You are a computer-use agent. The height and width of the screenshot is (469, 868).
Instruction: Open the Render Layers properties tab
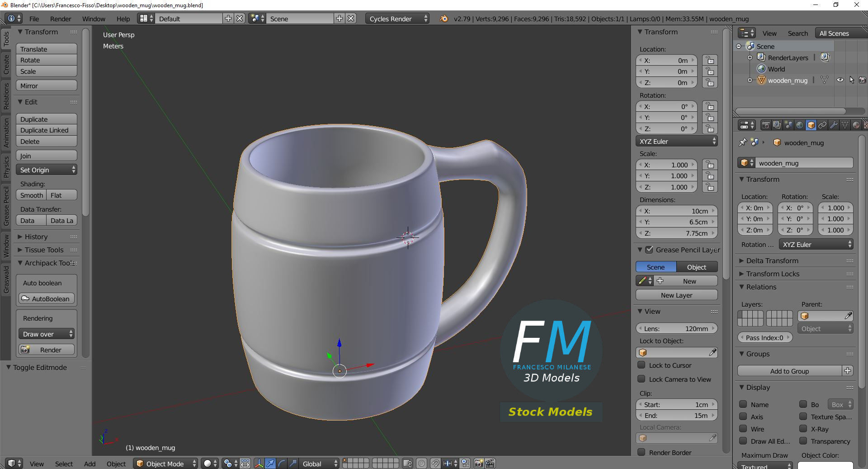[x=777, y=125]
